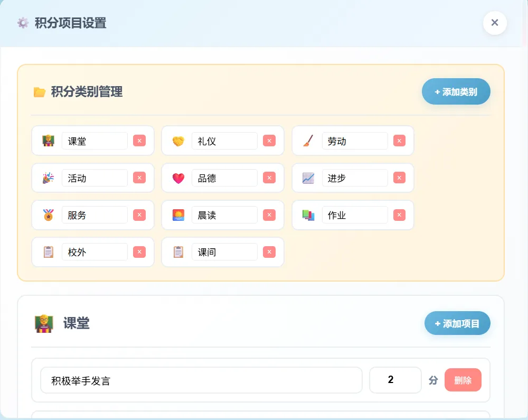The width and height of the screenshot is (528, 420).
Task: Click the red heart icon for 品德
Action: pyautogui.click(x=178, y=178)
